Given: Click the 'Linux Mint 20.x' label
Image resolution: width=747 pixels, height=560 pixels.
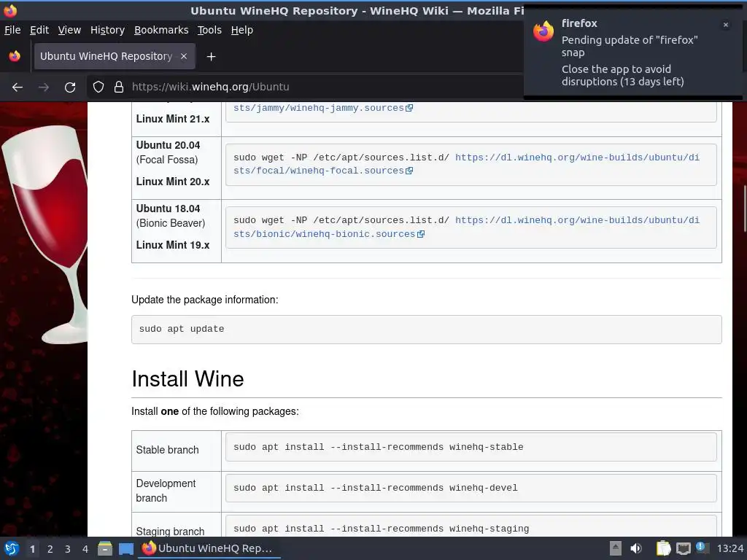Looking at the screenshot, I should (x=173, y=182).
